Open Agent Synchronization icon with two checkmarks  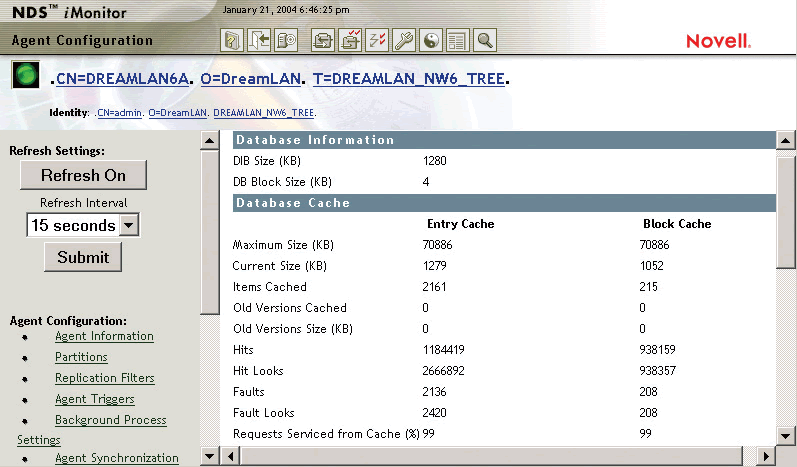click(350, 40)
